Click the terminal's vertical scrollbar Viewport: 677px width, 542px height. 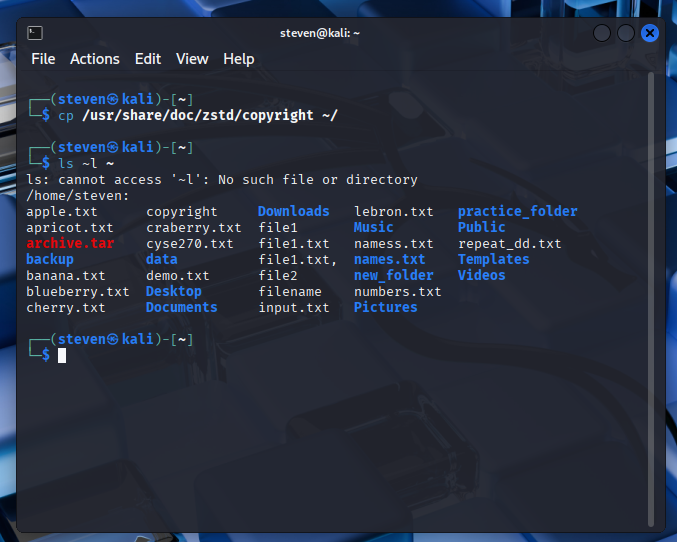pos(653,300)
